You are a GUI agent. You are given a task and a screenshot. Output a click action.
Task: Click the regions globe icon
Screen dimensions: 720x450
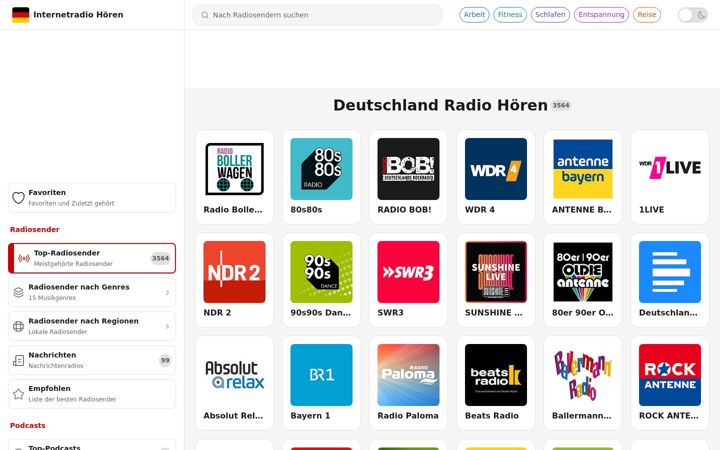(x=18, y=326)
